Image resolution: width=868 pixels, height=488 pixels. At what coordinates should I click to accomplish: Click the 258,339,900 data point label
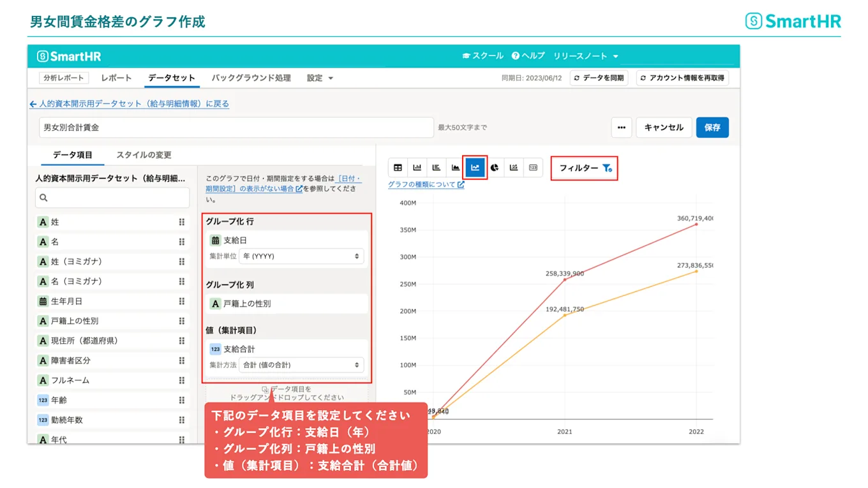[565, 273]
